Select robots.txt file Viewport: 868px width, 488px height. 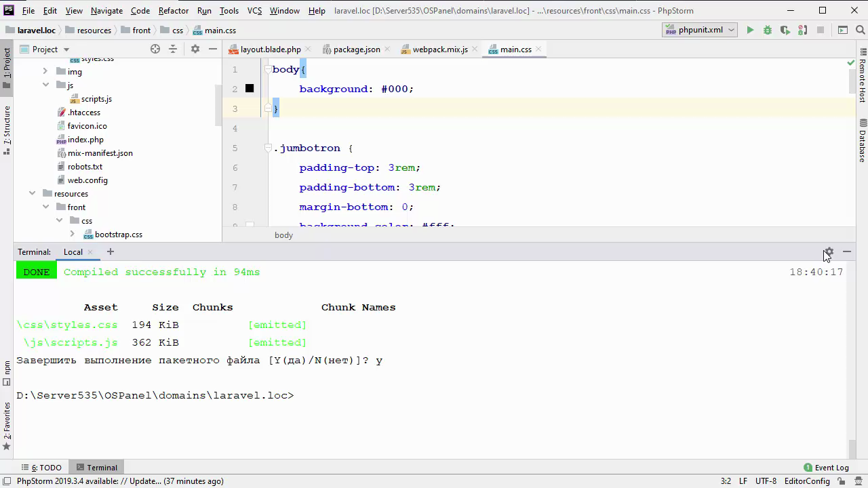[x=85, y=167]
